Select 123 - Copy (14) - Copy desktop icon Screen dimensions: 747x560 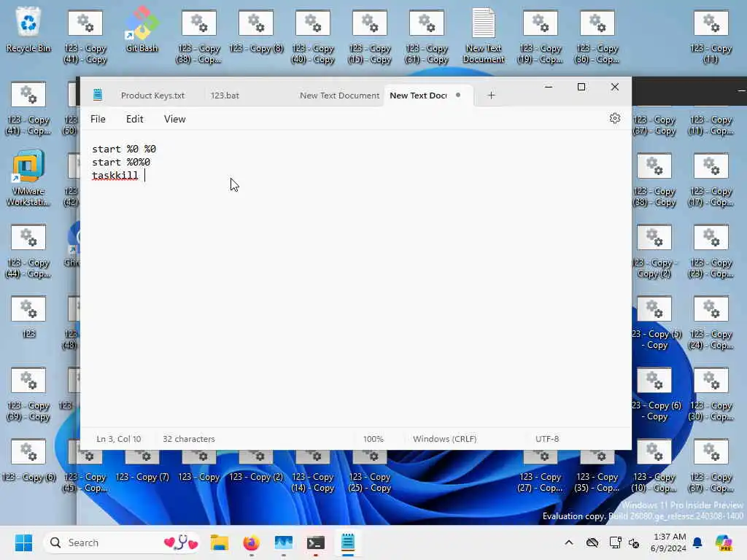[313, 472]
